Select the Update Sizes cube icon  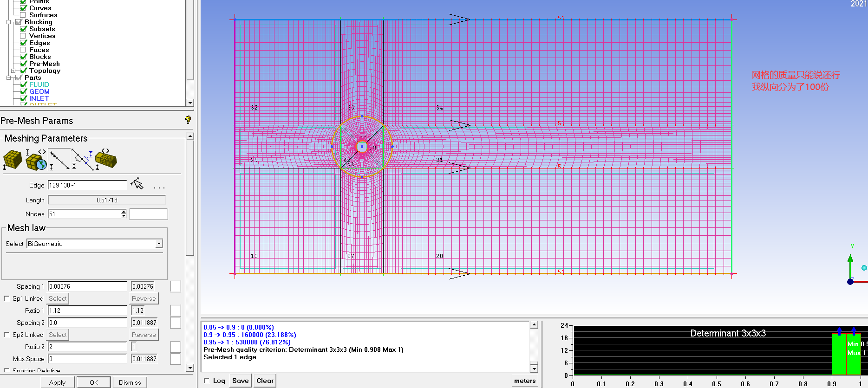(x=13, y=160)
